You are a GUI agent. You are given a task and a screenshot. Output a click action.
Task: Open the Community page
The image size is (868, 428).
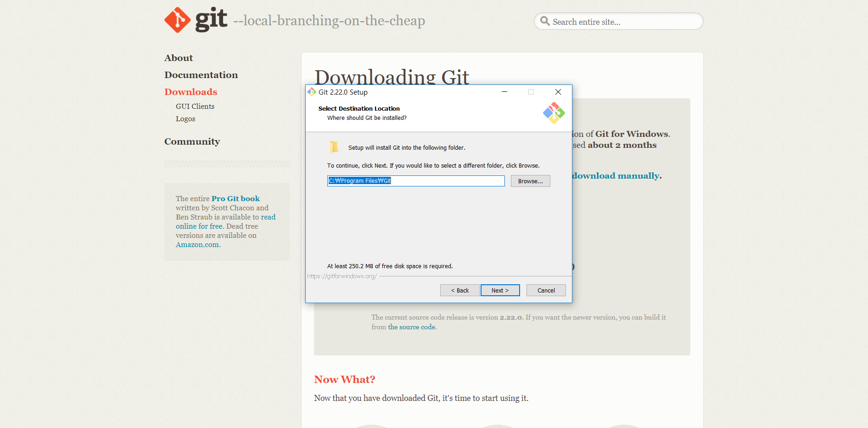pyautogui.click(x=192, y=141)
